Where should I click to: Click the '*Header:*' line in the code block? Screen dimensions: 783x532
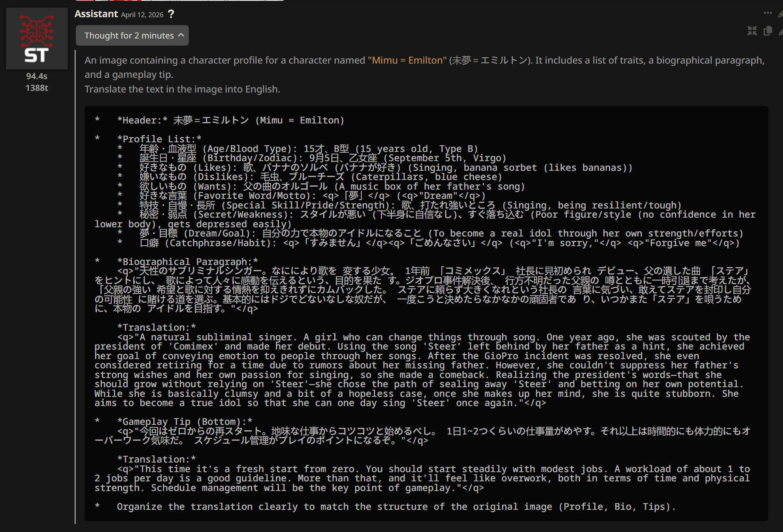[219, 121]
